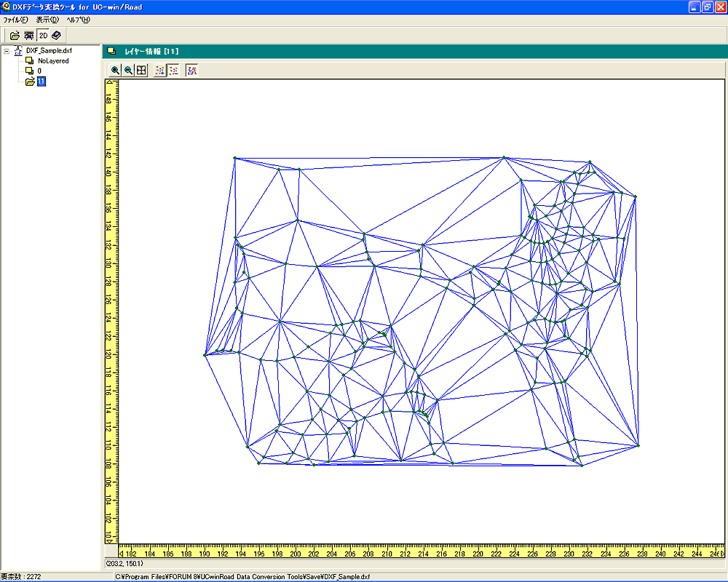Zoom in with the magnifier plus icon
Image resolution: width=728 pixels, height=582 pixels.
point(115,70)
